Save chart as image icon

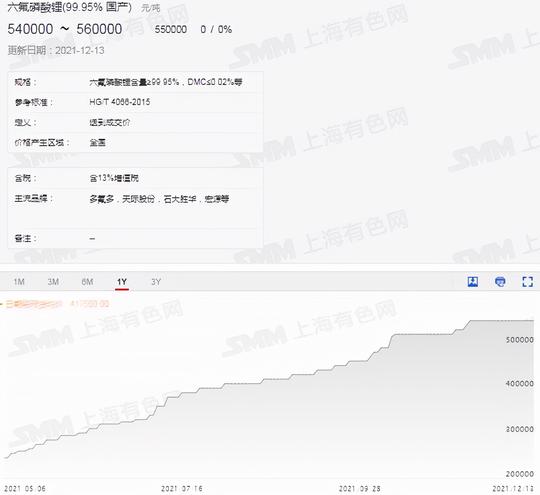pos(472,281)
